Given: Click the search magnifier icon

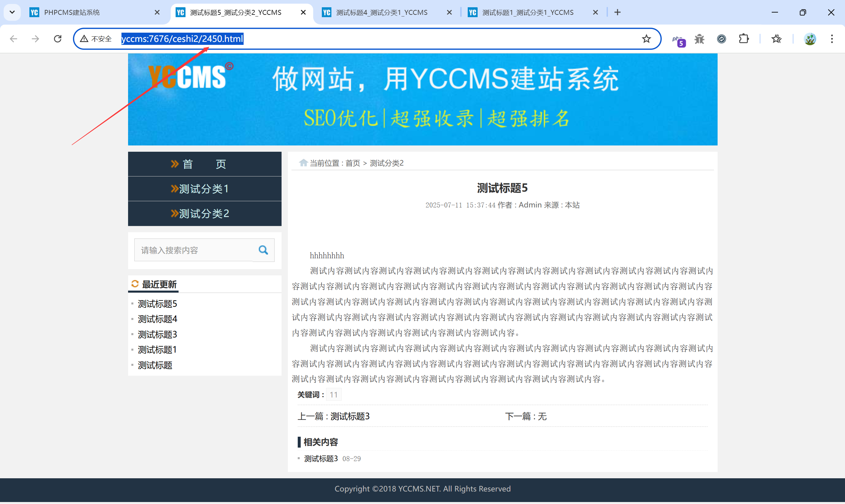Looking at the screenshot, I should [x=263, y=250].
